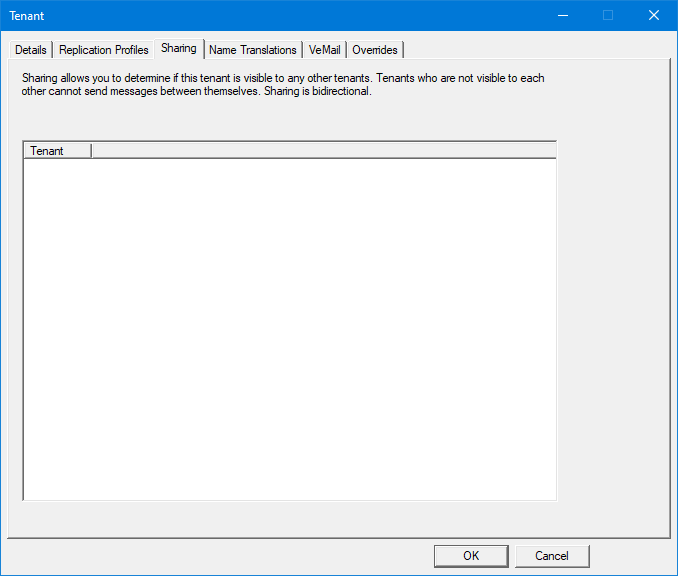Click the greyed-out maximize button
Image resolution: width=678 pixels, height=576 pixels.
608,15
